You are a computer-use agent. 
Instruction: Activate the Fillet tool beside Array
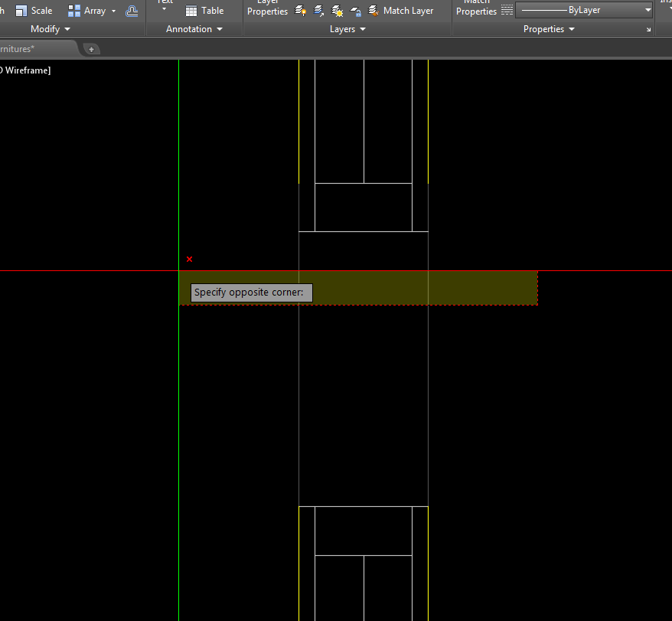132,10
